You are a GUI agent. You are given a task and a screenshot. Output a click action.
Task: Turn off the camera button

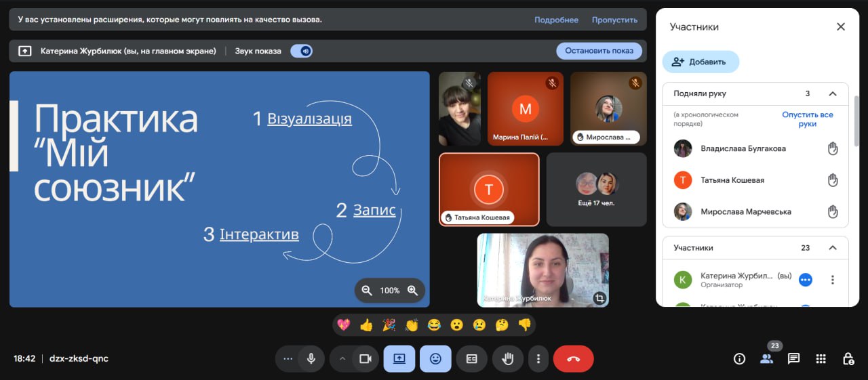point(366,359)
